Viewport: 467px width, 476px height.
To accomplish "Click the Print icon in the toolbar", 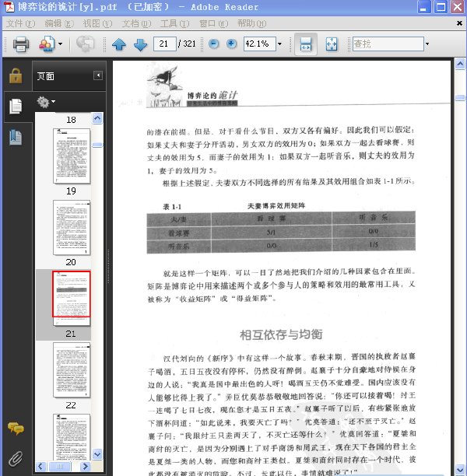I will (x=21, y=44).
